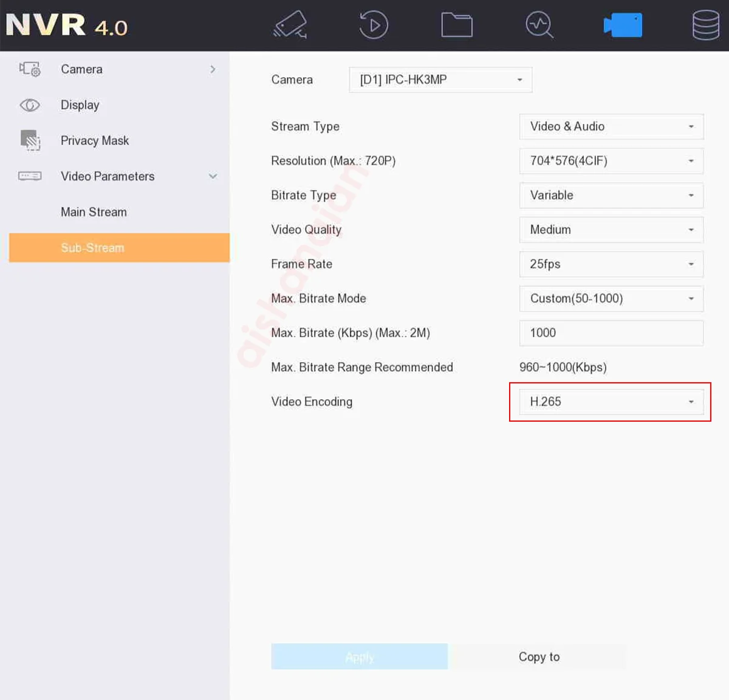Click the Max. Bitrate Range Recommended label
The image size is (729, 700).
[x=362, y=368]
